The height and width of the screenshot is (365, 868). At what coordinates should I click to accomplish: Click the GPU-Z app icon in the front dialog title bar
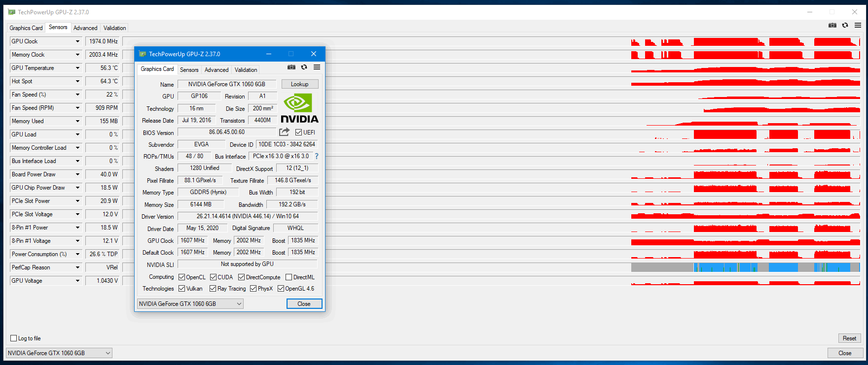143,54
